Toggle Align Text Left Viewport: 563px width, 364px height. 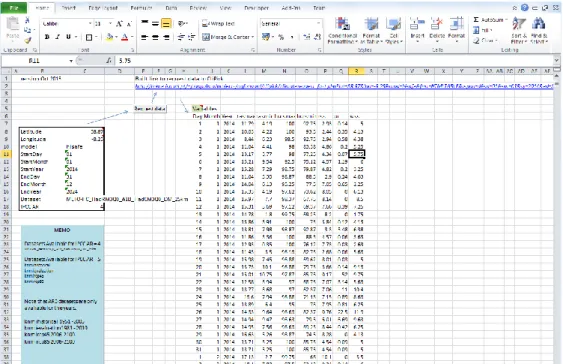point(144,37)
